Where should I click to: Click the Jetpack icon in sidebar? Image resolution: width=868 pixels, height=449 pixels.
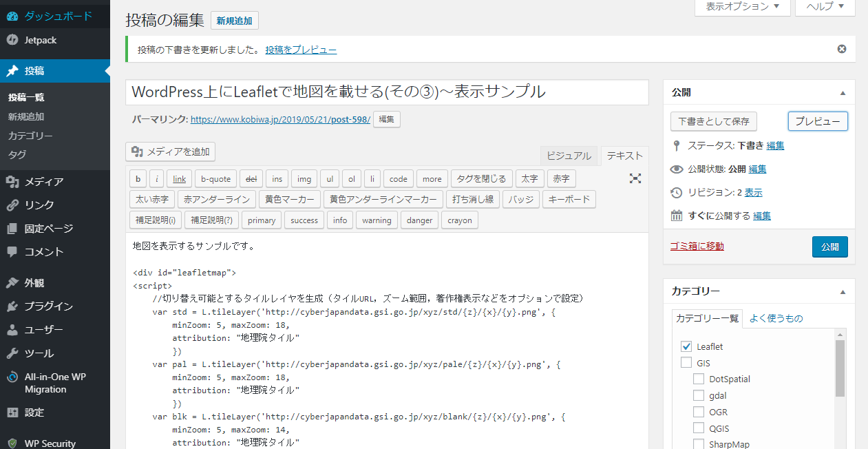(12, 40)
